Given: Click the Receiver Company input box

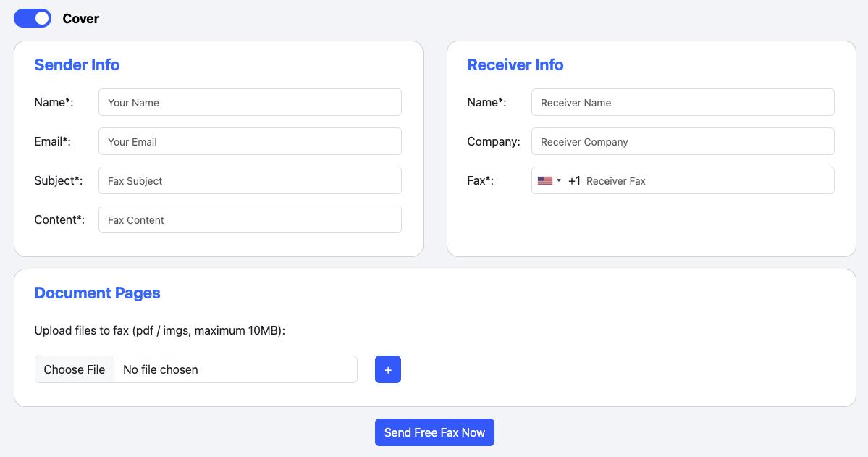Looking at the screenshot, I should coord(683,142).
